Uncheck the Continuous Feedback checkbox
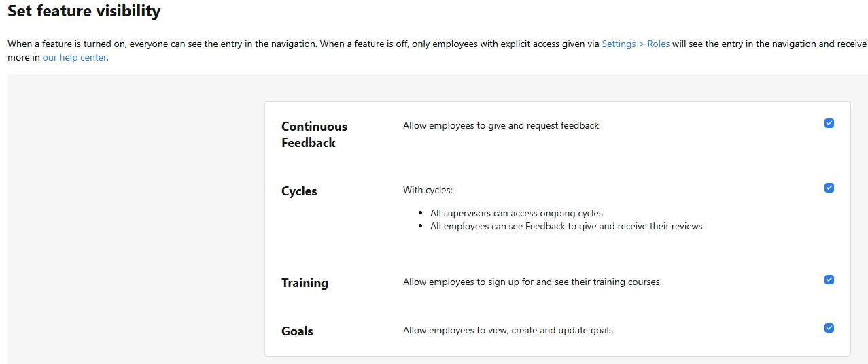 coord(829,123)
